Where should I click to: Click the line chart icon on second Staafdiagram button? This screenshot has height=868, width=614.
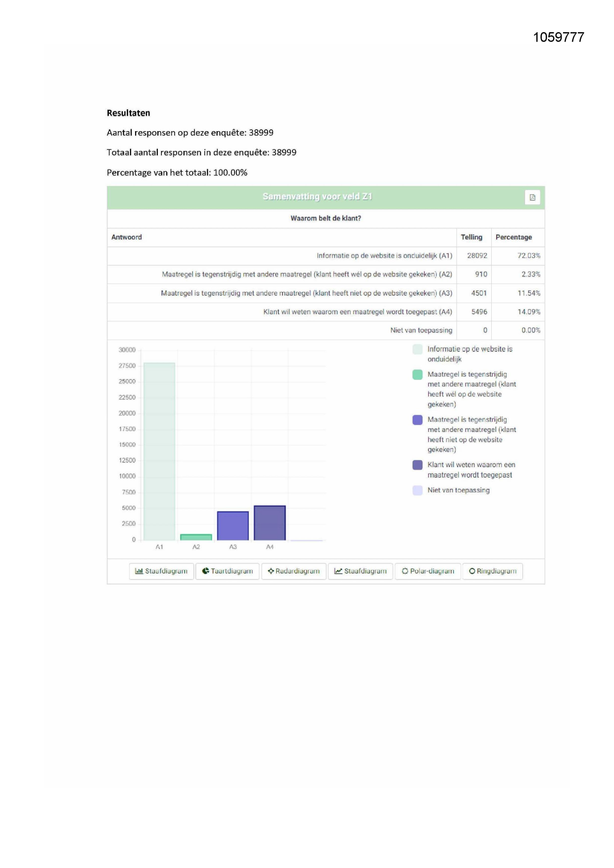click(338, 571)
